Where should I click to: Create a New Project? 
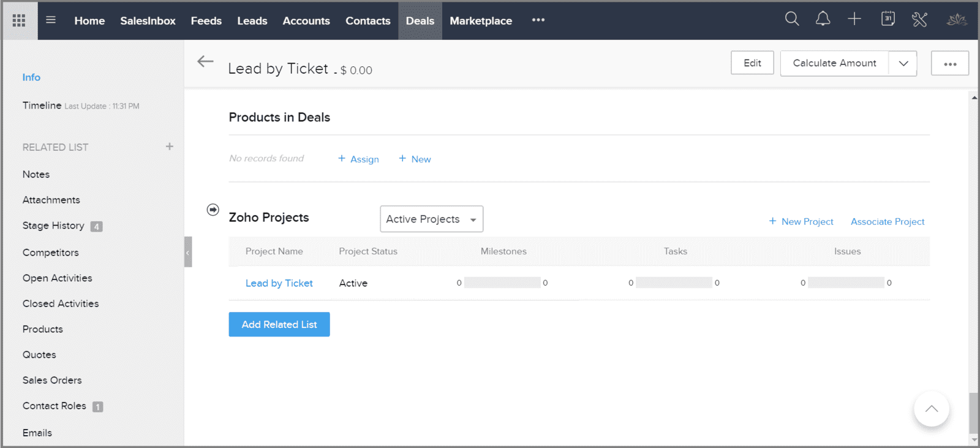[x=801, y=221]
